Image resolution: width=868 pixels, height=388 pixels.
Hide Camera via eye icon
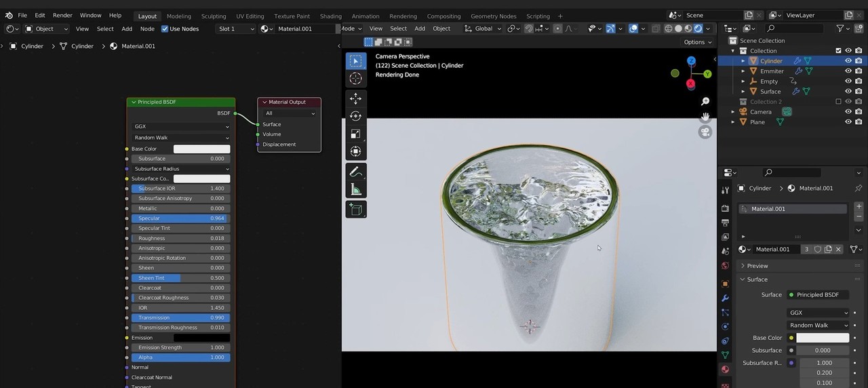click(x=848, y=112)
